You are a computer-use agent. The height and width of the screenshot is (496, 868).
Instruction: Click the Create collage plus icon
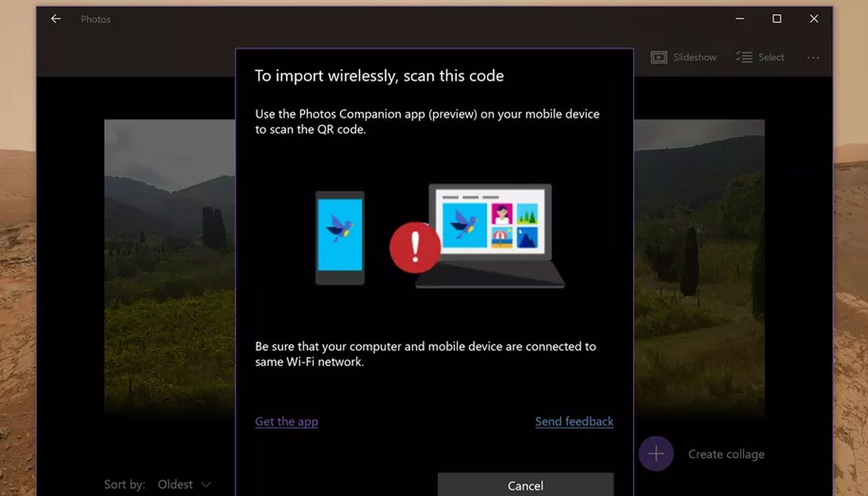tap(656, 453)
